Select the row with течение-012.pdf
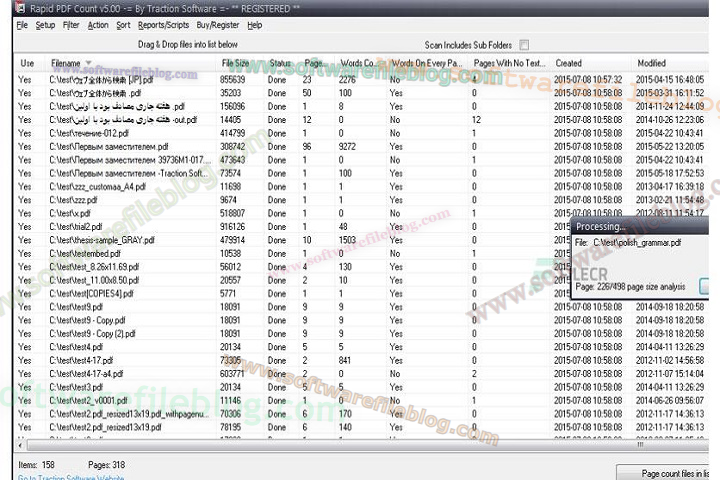 (362, 133)
